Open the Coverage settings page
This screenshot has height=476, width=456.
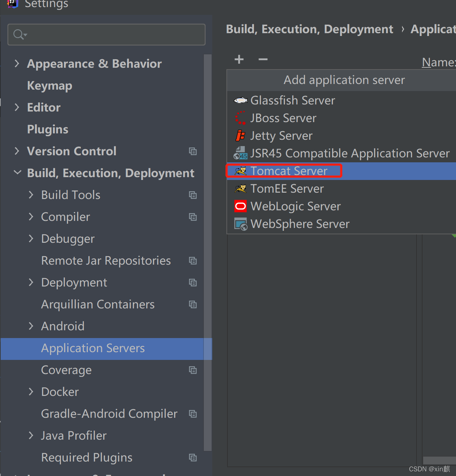(x=66, y=370)
